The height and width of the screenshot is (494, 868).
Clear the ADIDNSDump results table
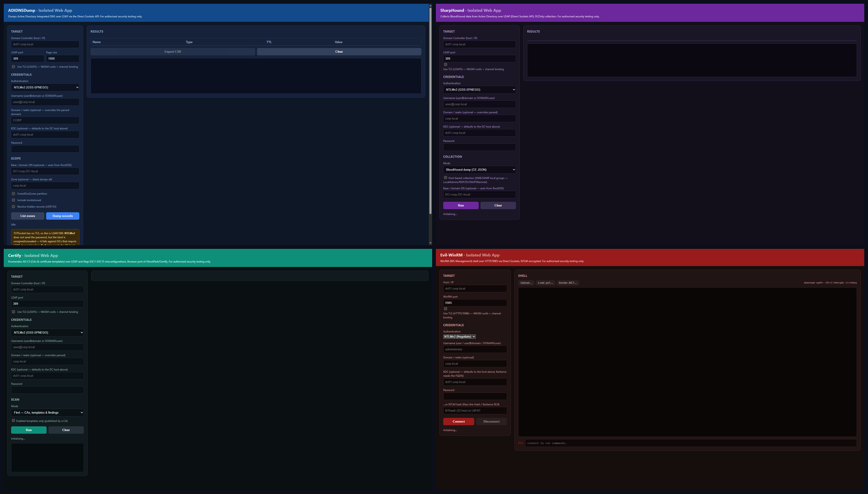click(x=339, y=52)
